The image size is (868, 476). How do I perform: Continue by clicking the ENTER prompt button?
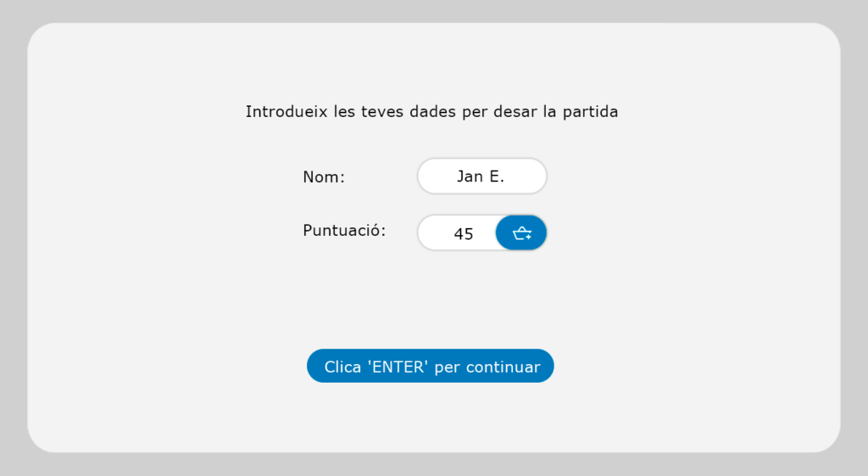[431, 367]
